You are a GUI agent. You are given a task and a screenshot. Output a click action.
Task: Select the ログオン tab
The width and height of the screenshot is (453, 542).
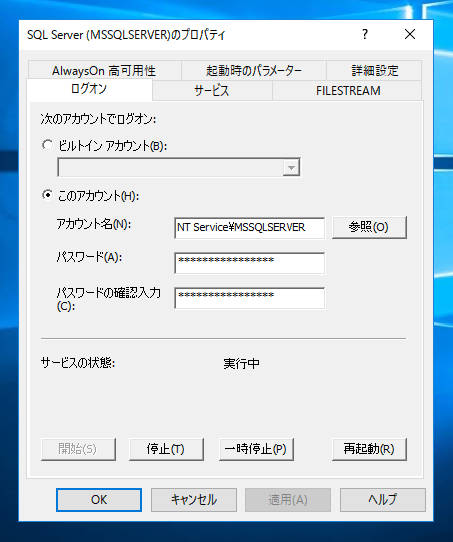[89, 89]
